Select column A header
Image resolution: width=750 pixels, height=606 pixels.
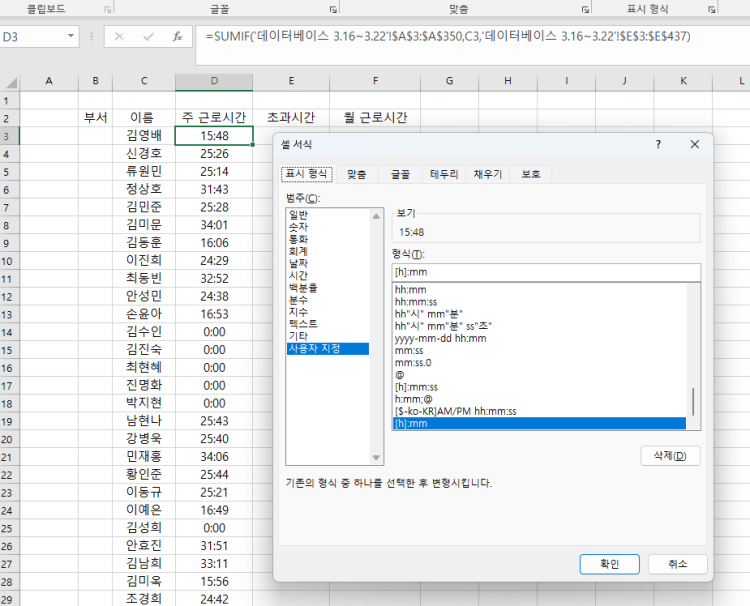[49, 81]
